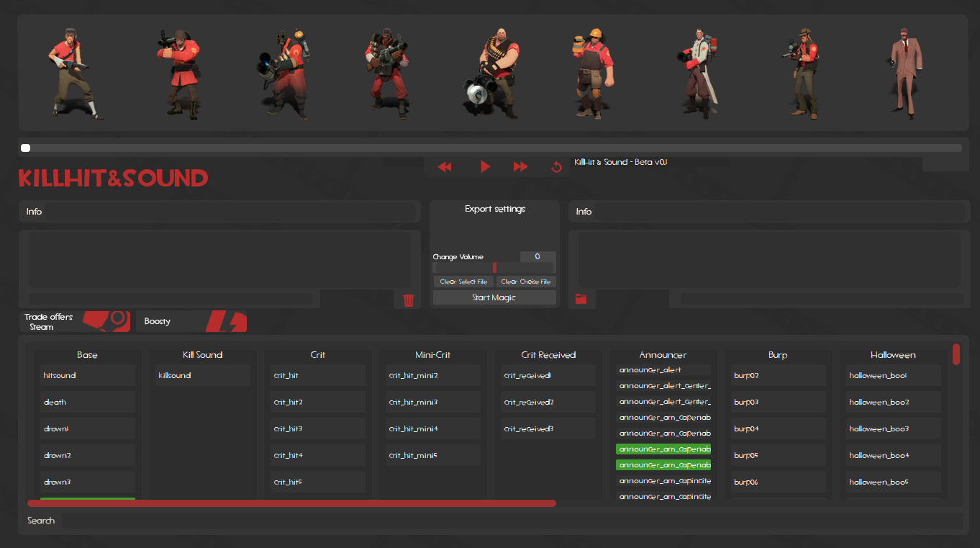This screenshot has height=548, width=980.
Task: Click the Boosty lightning icon
Action: point(224,321)
